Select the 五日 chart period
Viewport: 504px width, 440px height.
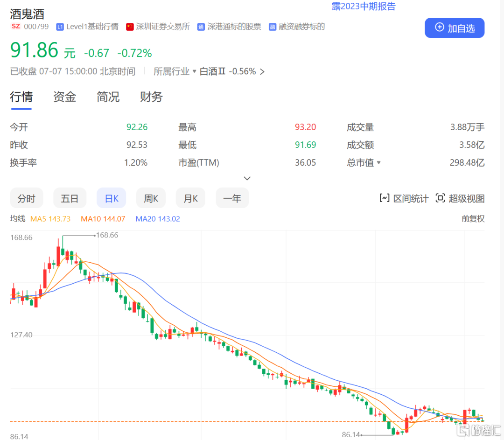70,198
